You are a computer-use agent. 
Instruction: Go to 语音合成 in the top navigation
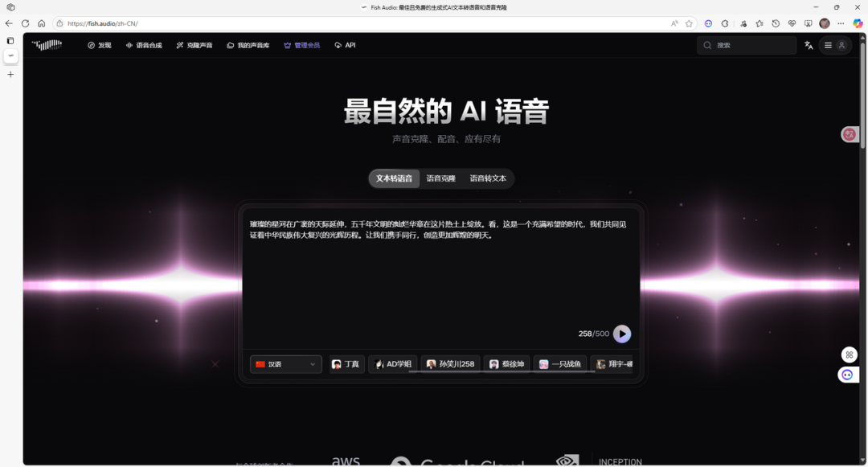click(144, 45)
